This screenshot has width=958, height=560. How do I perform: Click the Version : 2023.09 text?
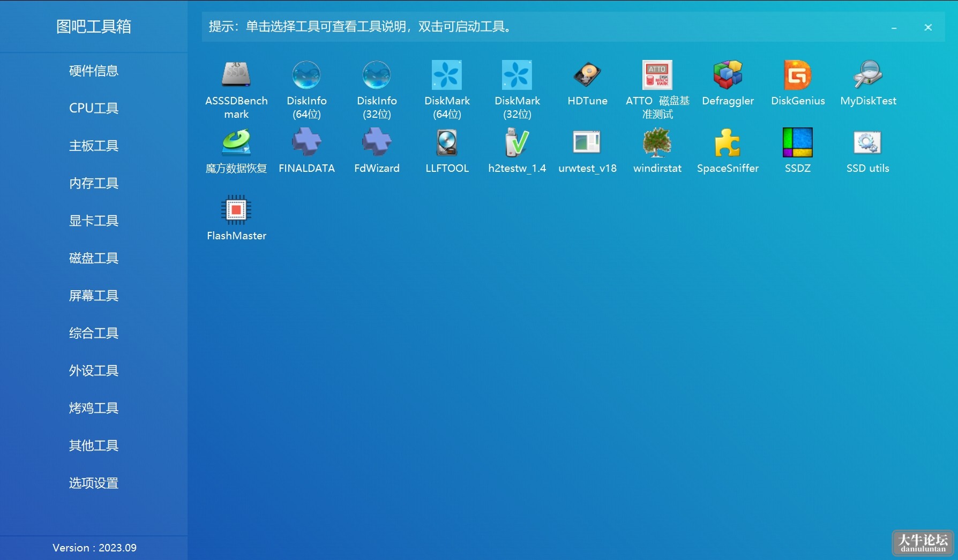pyautogui.click(x=94, y=548)
